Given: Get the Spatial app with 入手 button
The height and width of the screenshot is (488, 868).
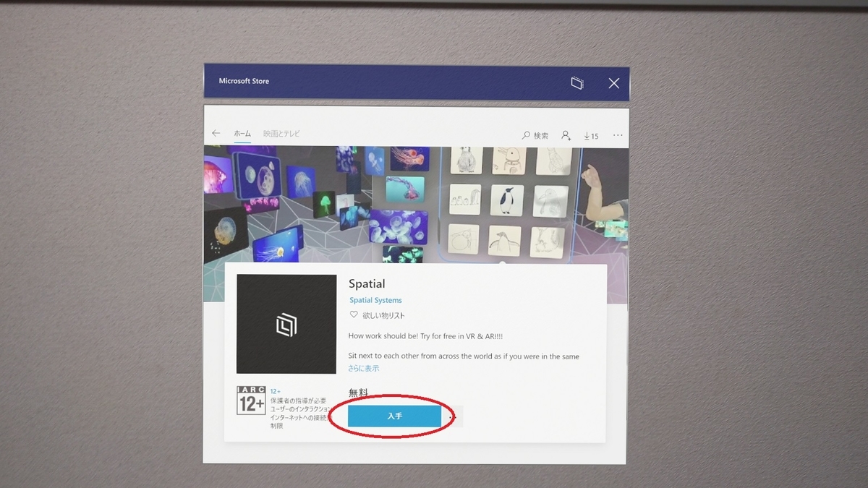Looking at the screenshot, I should (x=394, y=416).
